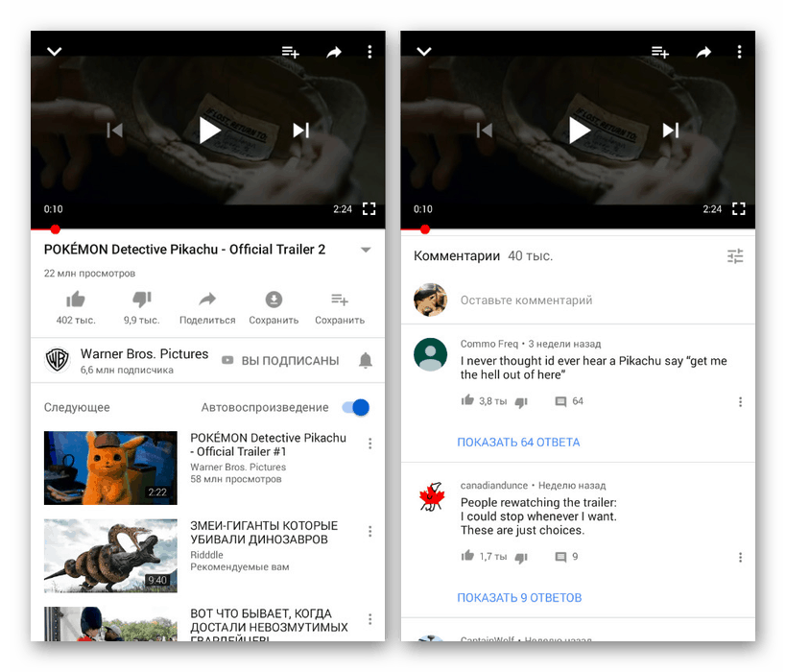Viewport: 786px width, 672px height.
Task: Play the video in right player
Action: (580, 131)
